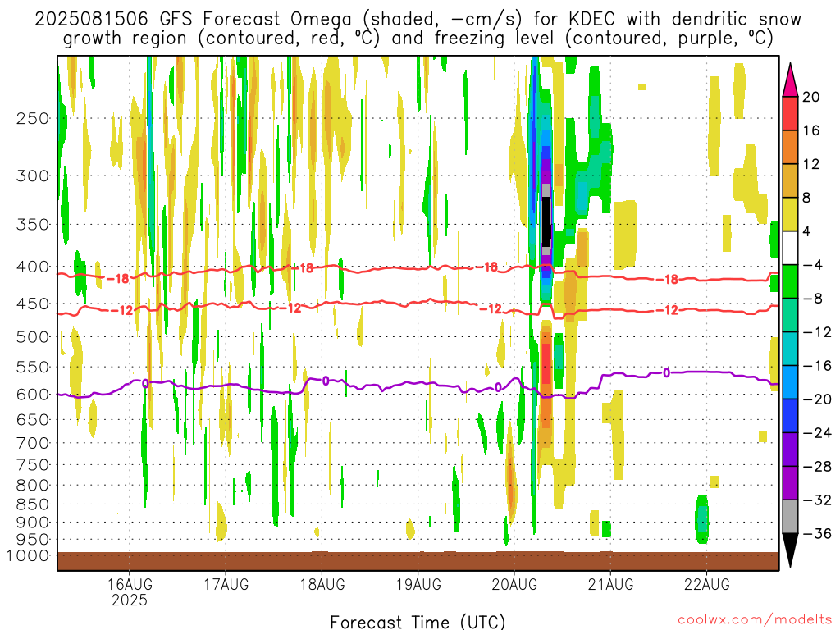Click the 300 pressure level label
The image size is (840, 630).
[x=33, y=176]
